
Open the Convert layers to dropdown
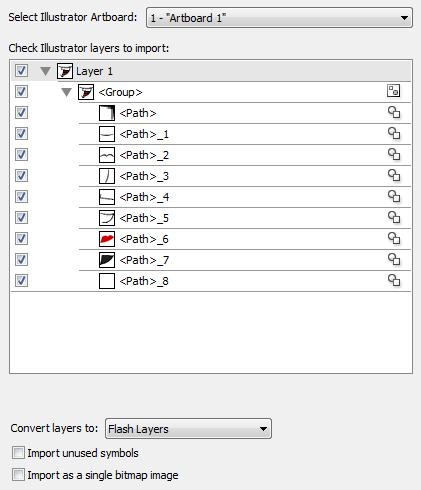[188, 429]
